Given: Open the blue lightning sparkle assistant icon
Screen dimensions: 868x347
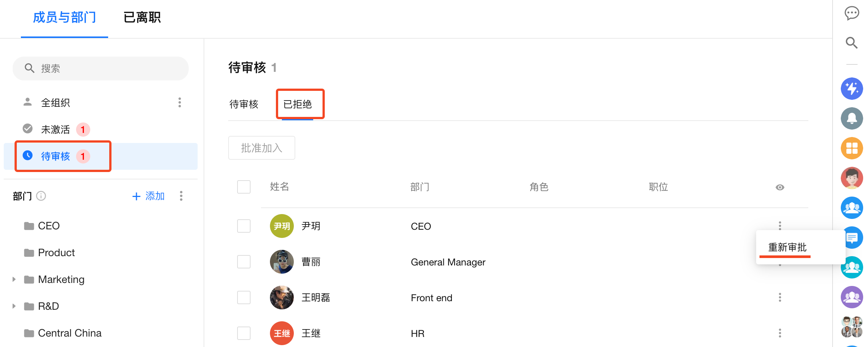Looking at the screenshot, I should point(852,89).
